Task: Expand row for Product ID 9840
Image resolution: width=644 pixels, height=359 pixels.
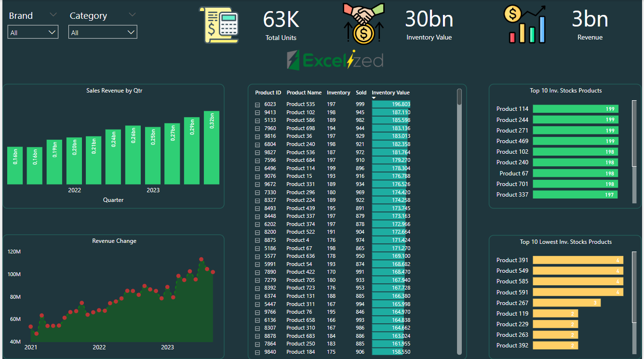Action: pos(257,352)
